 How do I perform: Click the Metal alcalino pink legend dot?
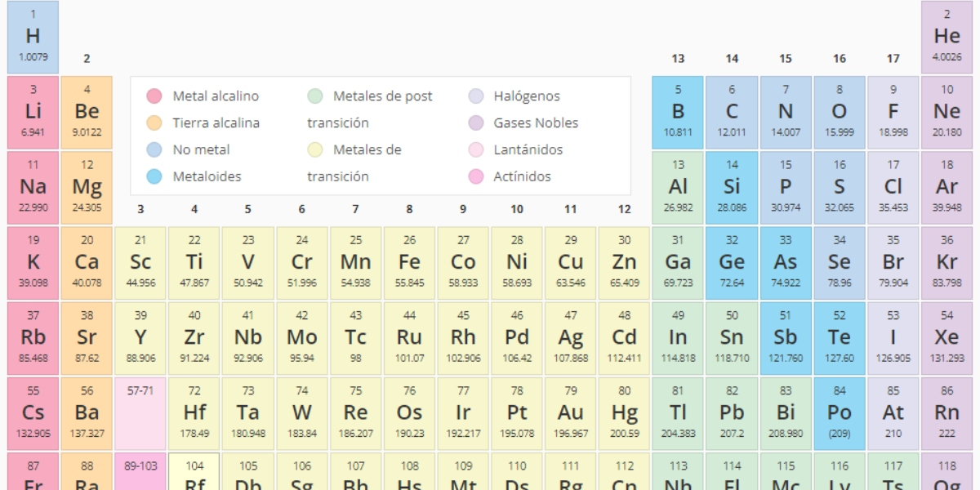(x=154, y=96)
